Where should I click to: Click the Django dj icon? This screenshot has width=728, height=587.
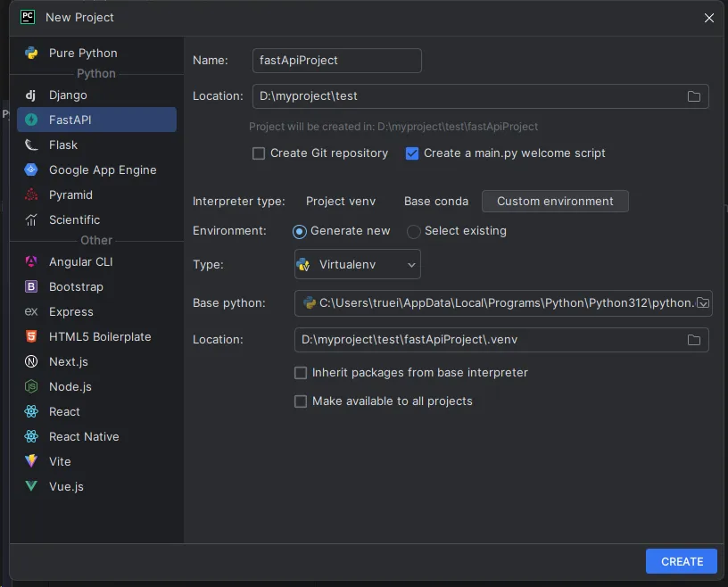pyautogui.click(x=30, y=95)
